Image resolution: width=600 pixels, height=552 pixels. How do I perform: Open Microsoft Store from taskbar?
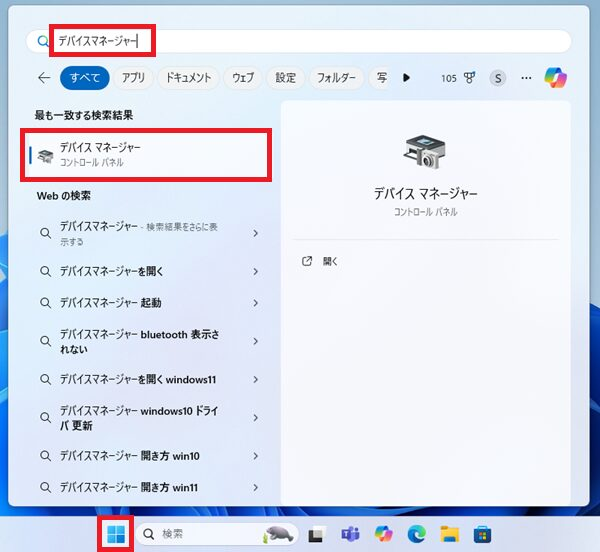483,534
